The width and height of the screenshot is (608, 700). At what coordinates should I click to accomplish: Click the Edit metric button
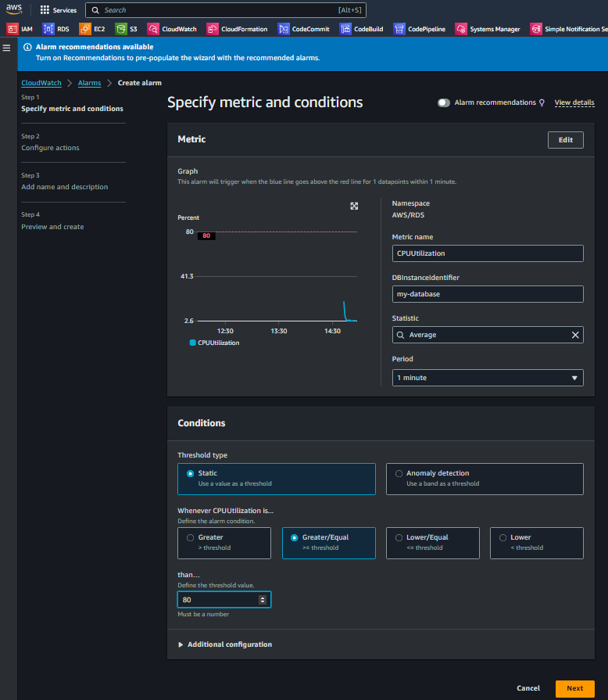pyautogui.click(x=566, y=140)
